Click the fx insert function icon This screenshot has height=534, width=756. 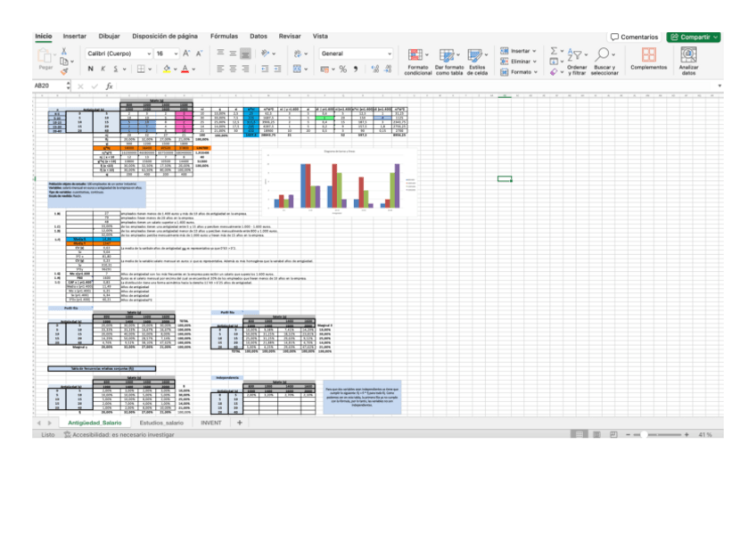[x=110, y=86]
